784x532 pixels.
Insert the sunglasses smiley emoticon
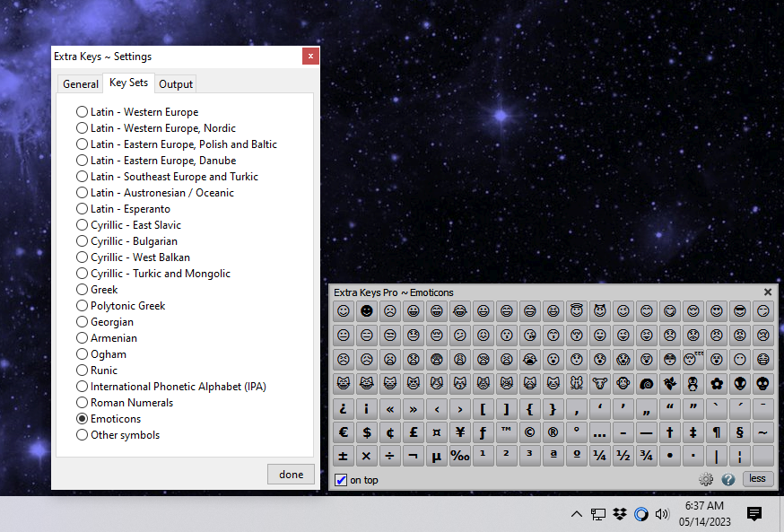point(740,311)
